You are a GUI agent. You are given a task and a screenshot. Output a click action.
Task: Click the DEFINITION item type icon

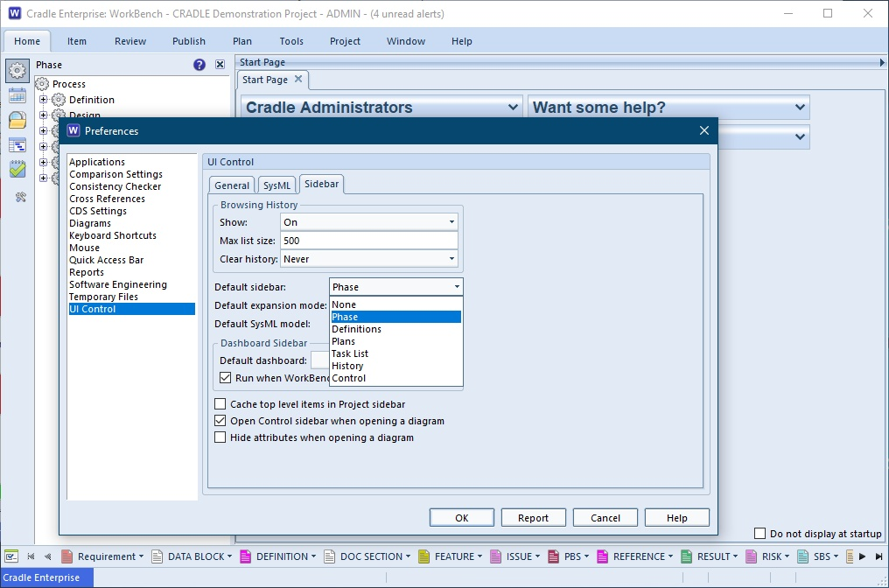click(246, 556)
